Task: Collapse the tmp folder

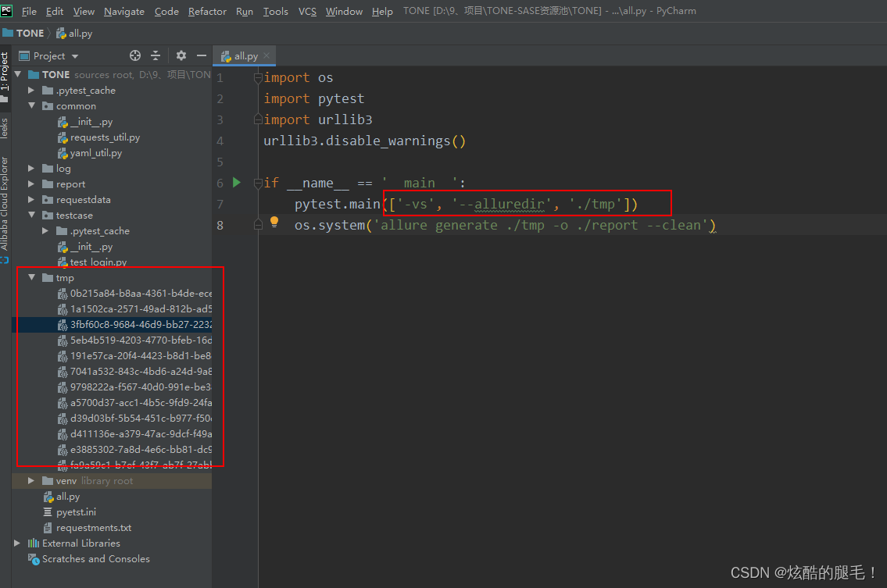Action: pyautogui.click(x=32, y=277)
